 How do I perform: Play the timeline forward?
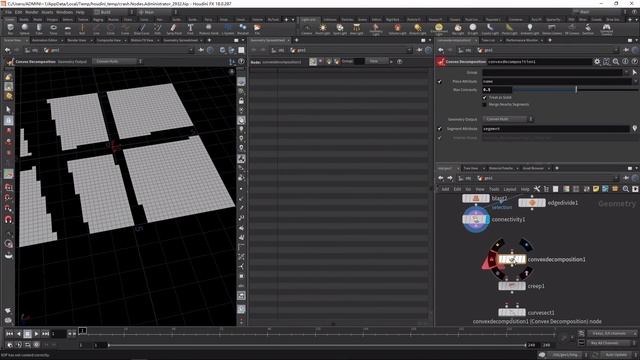[x=36, y=334]
